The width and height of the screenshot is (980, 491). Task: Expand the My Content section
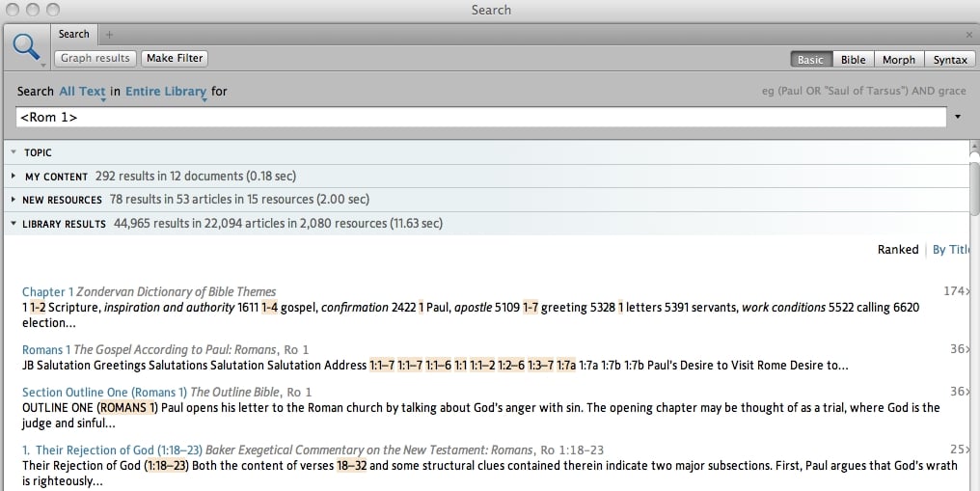click(14, 177)
